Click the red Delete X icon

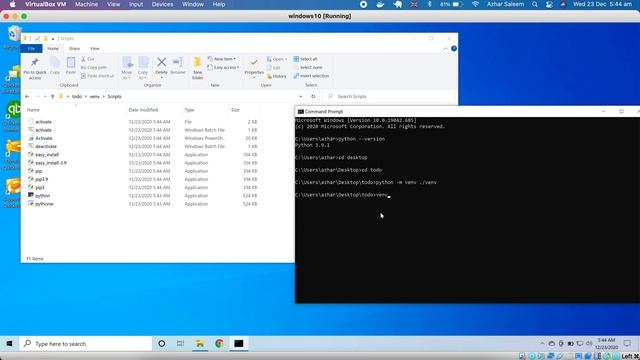click(x=161, y=62)
